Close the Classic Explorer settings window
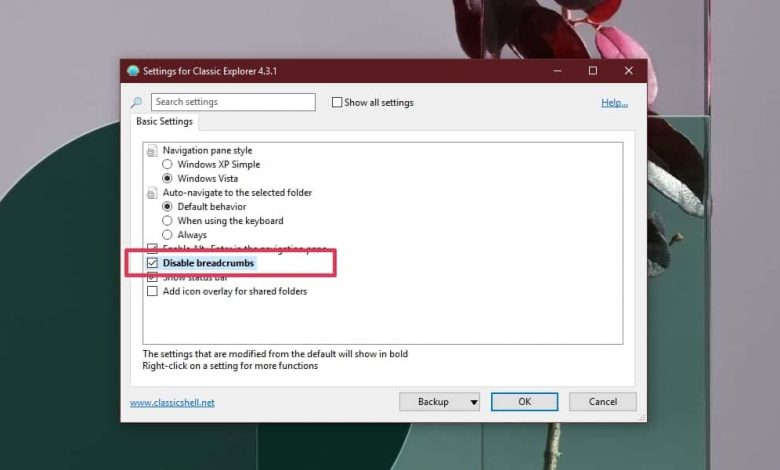 (x=629, y=71)
